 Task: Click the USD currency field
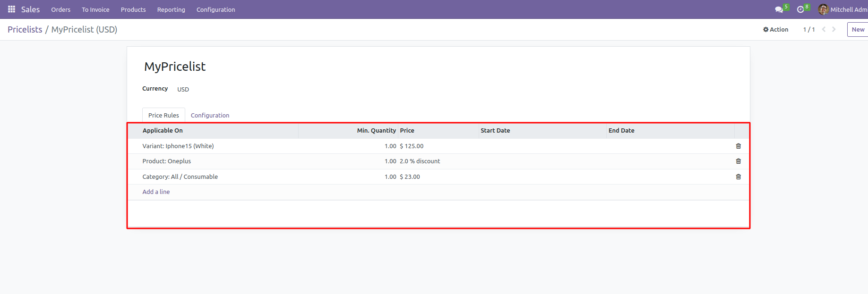(x=183, y=89)
